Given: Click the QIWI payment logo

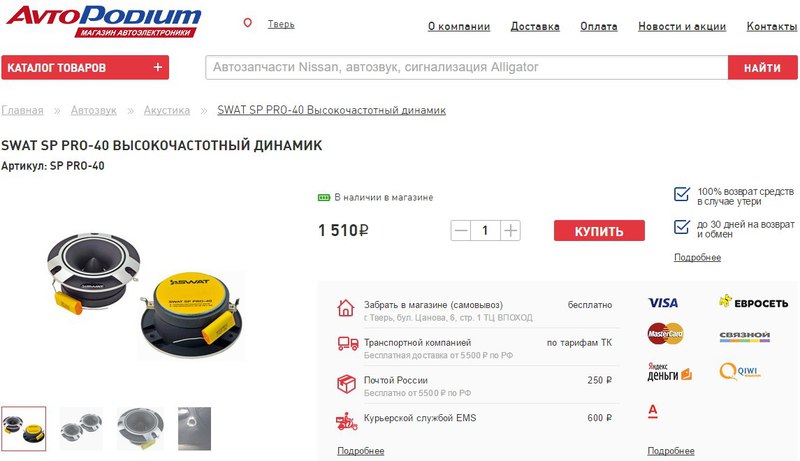Looking at the screenshot, I should pos(739,371).
